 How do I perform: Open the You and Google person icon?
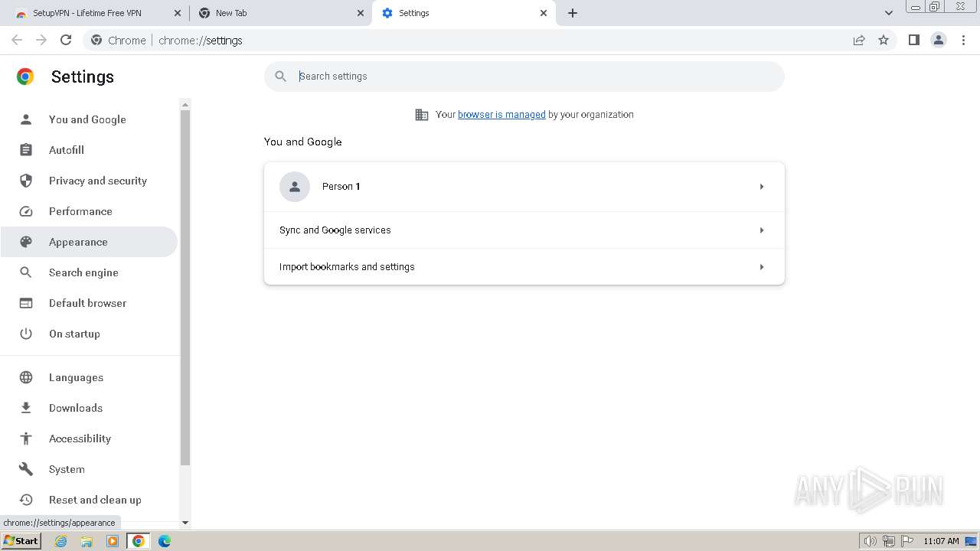(x=26, y=119)
